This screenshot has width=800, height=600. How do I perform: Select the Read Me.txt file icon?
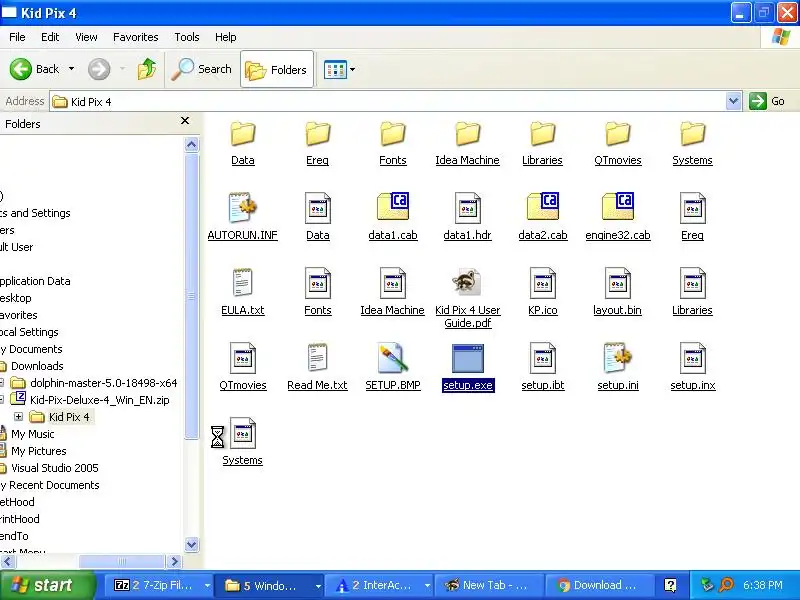(317, 357)
